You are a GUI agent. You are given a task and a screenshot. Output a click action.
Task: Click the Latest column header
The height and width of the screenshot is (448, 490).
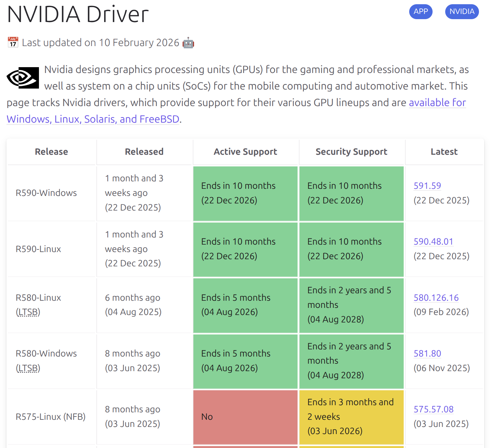pos(444,152)
